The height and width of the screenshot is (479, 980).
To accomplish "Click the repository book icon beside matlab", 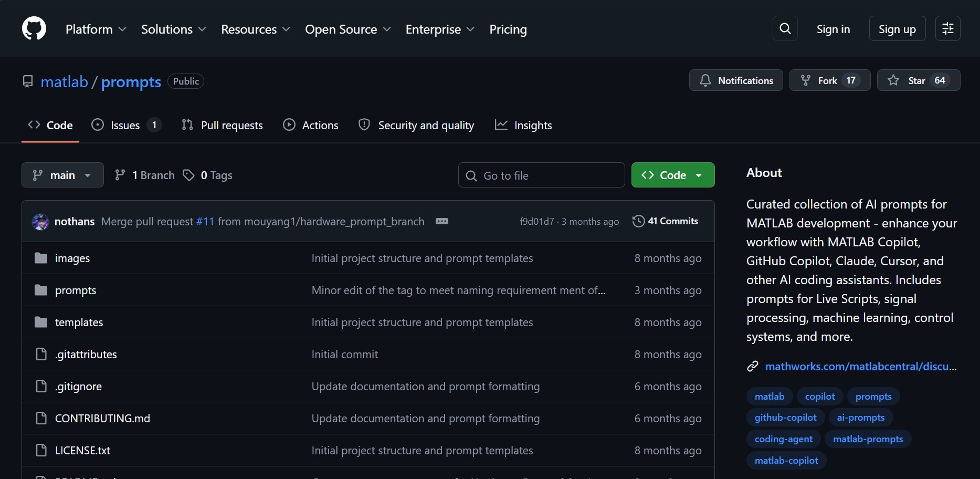I will (28, 81).
